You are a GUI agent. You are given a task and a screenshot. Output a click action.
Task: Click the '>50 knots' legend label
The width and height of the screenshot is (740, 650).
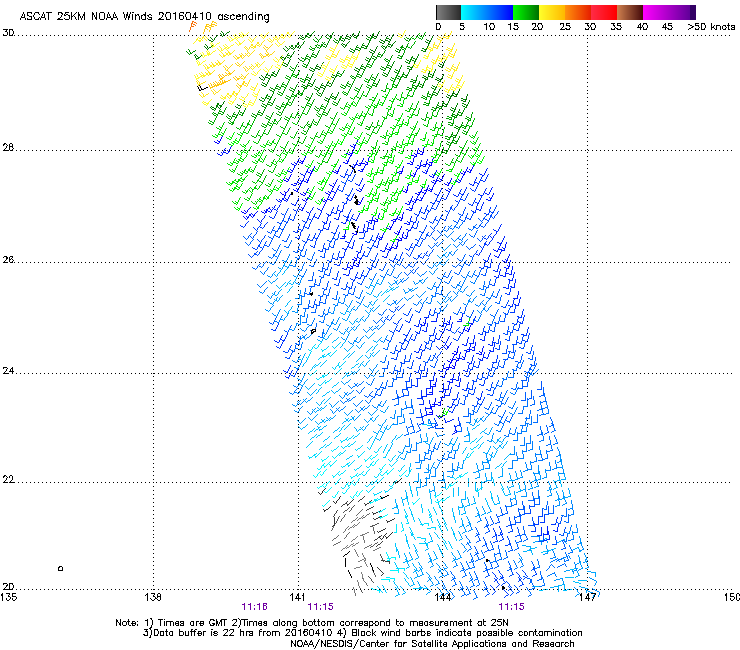pos(711,27)
